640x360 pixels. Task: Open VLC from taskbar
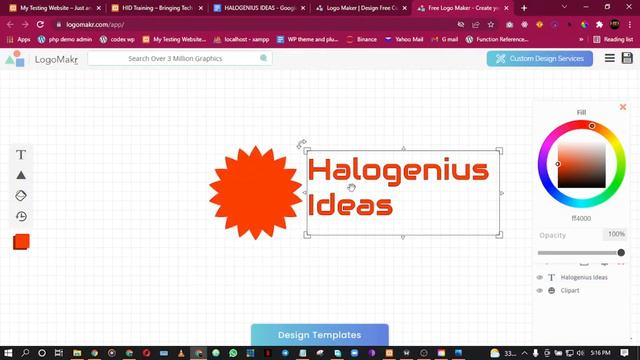click(x=181, y=353)
